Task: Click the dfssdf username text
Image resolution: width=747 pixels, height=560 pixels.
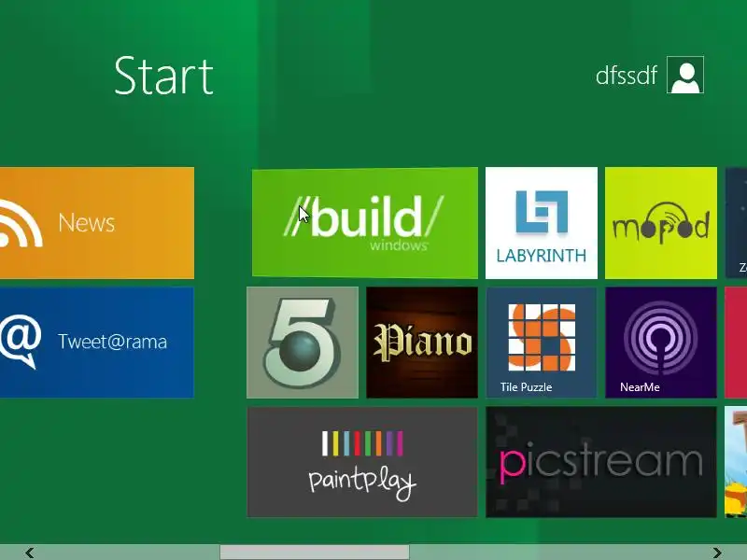Action: [626, 76]
